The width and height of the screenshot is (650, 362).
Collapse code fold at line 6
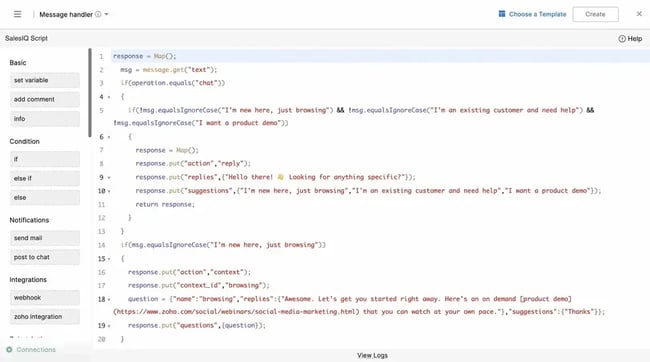[109, 137]
